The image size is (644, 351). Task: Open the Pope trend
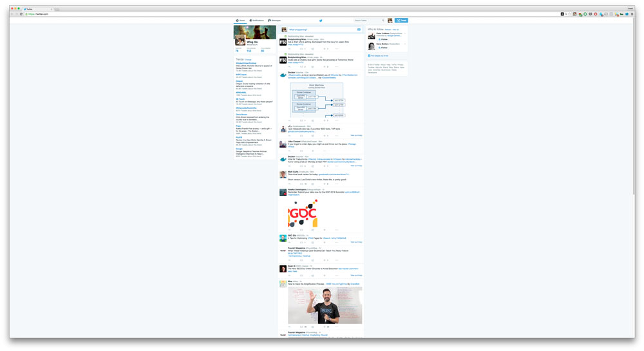click(238, 126)
